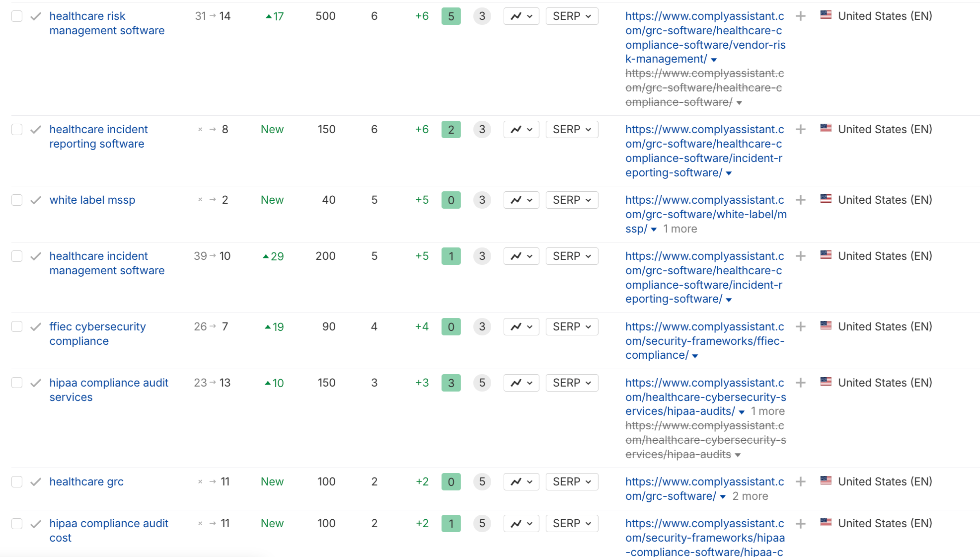
Task: Expand URL arrow after vendor-risk-management link
Action: click(x=714, y=60)
